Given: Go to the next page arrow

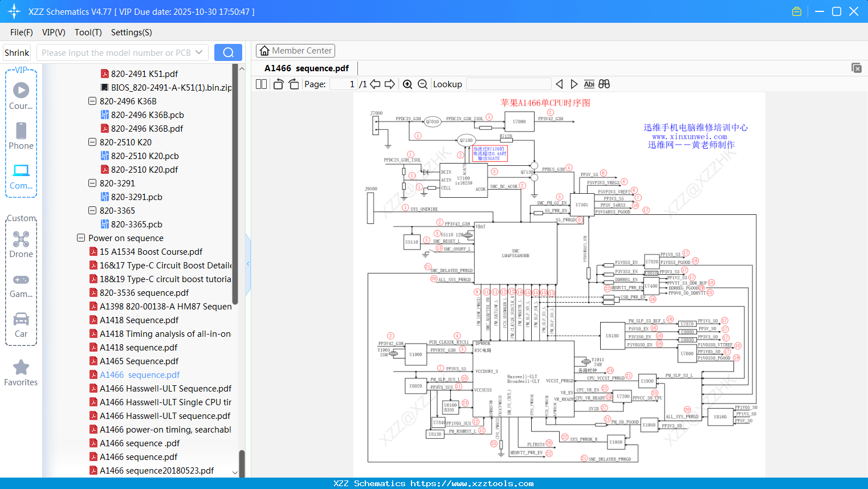Looking at the screenshot, I should pos(390,84).
